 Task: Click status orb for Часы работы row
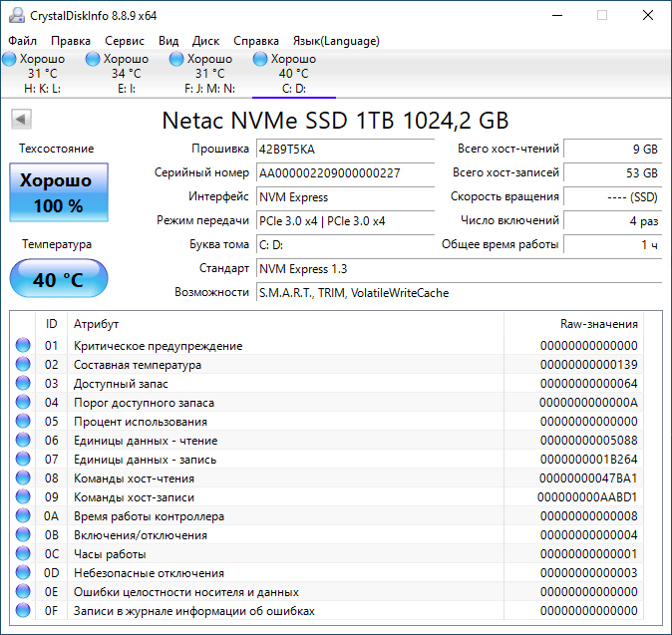23,553
